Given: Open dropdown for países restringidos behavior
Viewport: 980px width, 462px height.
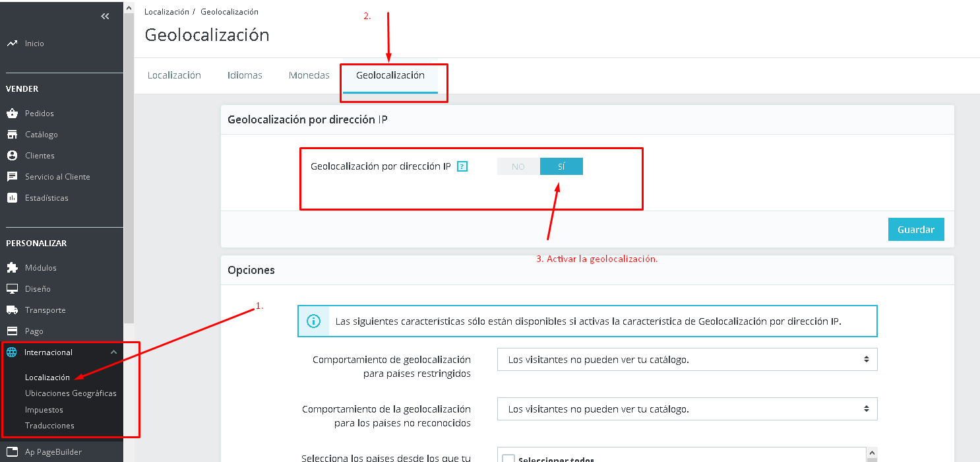Looking at the screenshot, I should [687, 360].
